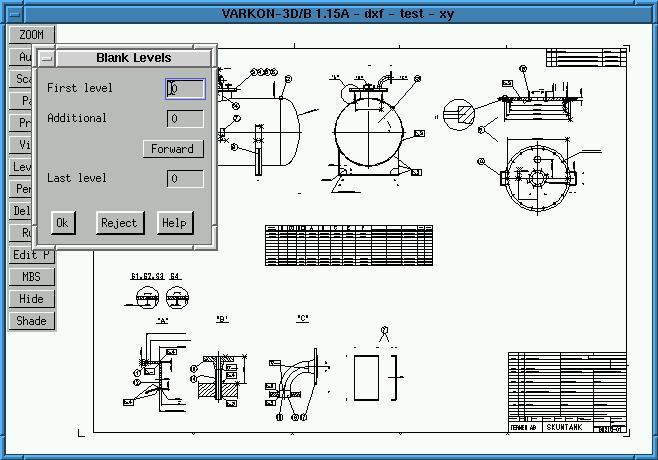This screenshot has height=460, width=658.
Task: Focus the Additional value field
Action: [185, 119]
